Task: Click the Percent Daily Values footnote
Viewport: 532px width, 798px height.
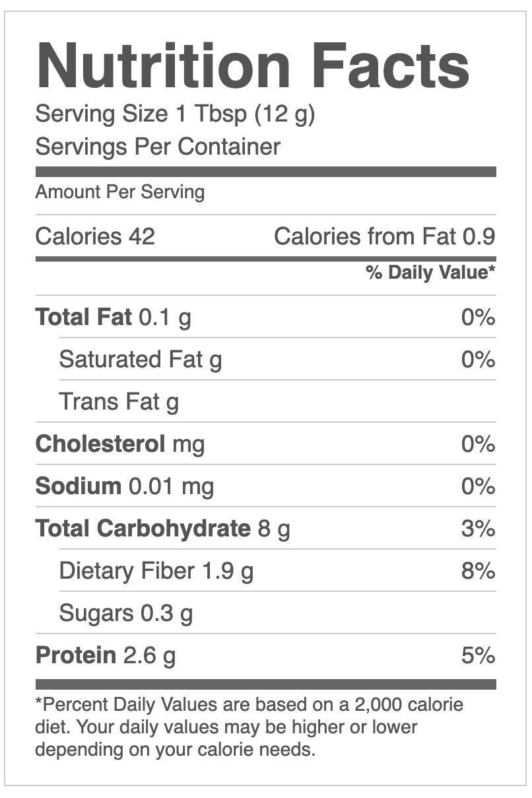Action: 249,727
